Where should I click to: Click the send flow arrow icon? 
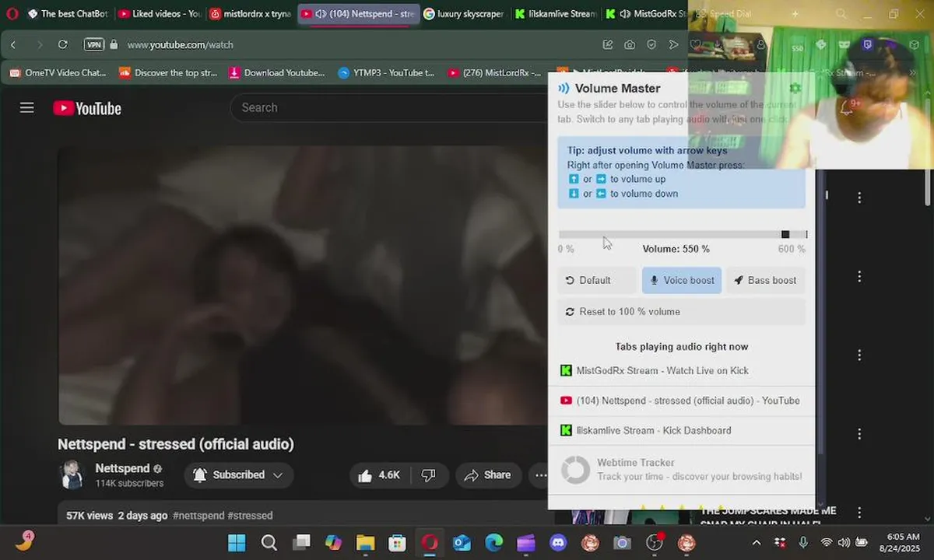point(674,45)
